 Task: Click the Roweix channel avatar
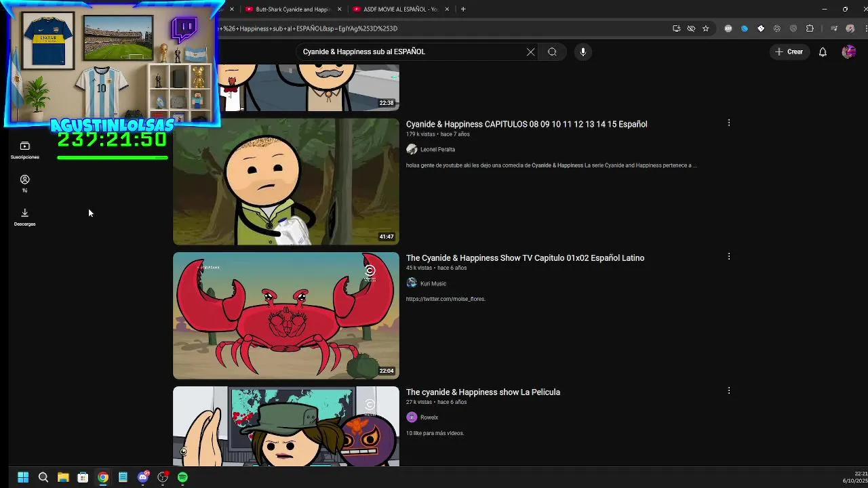pyautogui.click(x=412, y=418)
